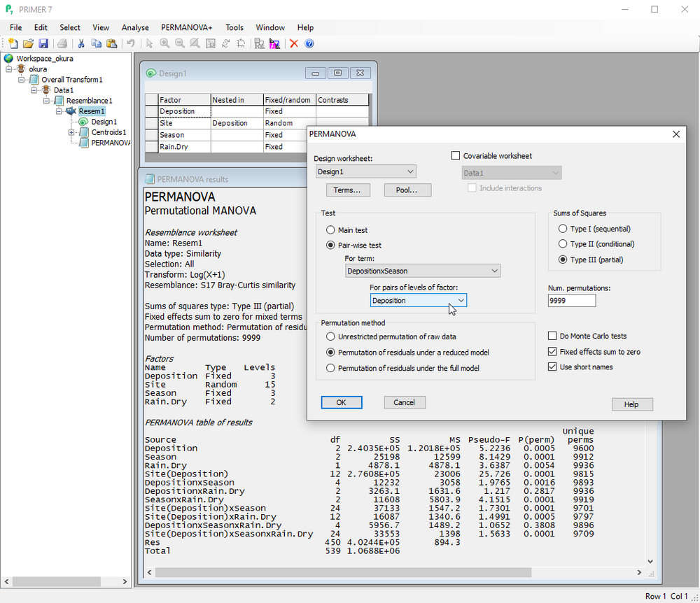Expand the Centroids1 tree node
Viewport: 700px width, 603px height.
point(71,132)
